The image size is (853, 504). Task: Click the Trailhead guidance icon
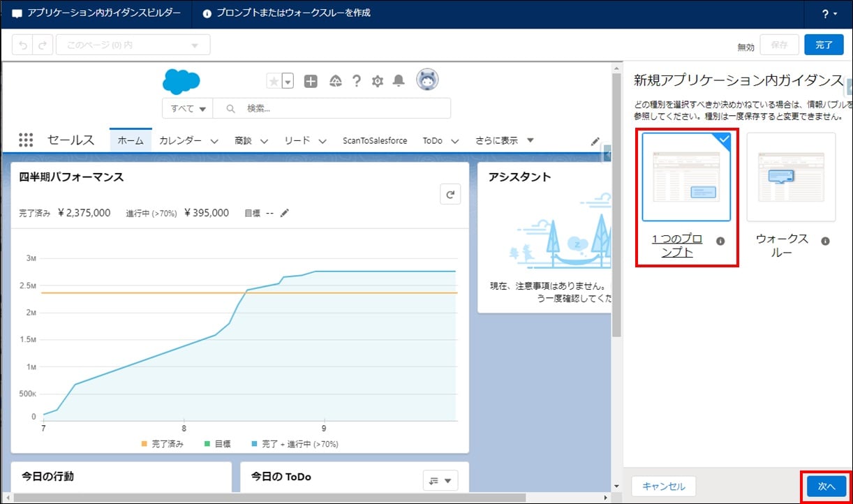click(x=335, y=81)
